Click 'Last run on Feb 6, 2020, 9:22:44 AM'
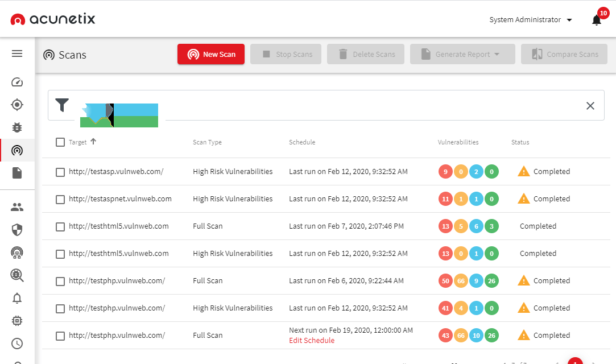Screen dimensions: 616x364 [x=346, y=281]
